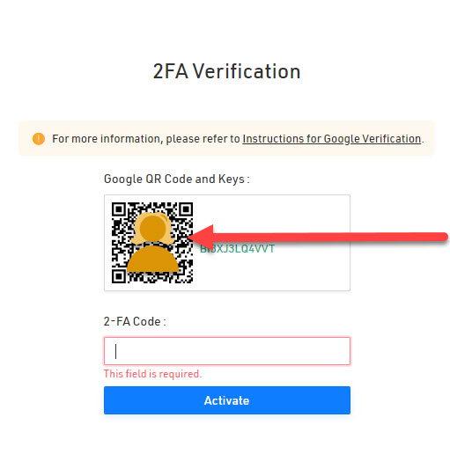Click the orange exclamation warning icon

point(39,139)
